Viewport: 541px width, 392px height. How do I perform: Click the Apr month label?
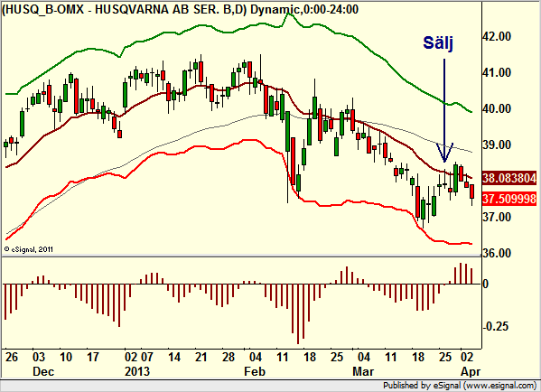(x=471, y=371)
